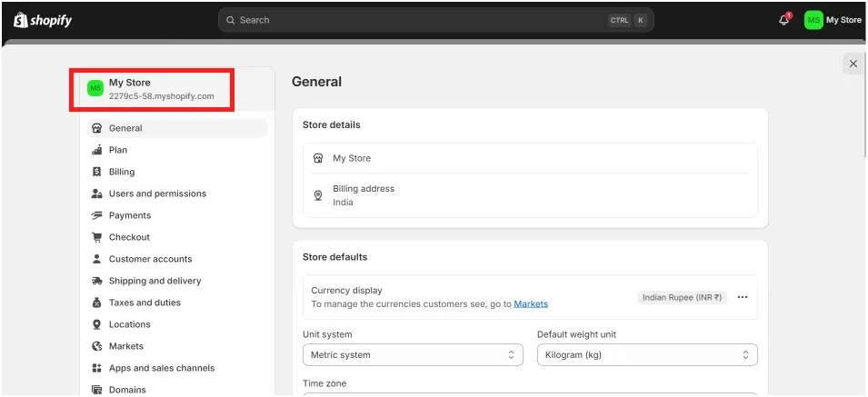868x397 pixels.
Task: Click the Billing address pin icon
Action: tap(318, 195)
